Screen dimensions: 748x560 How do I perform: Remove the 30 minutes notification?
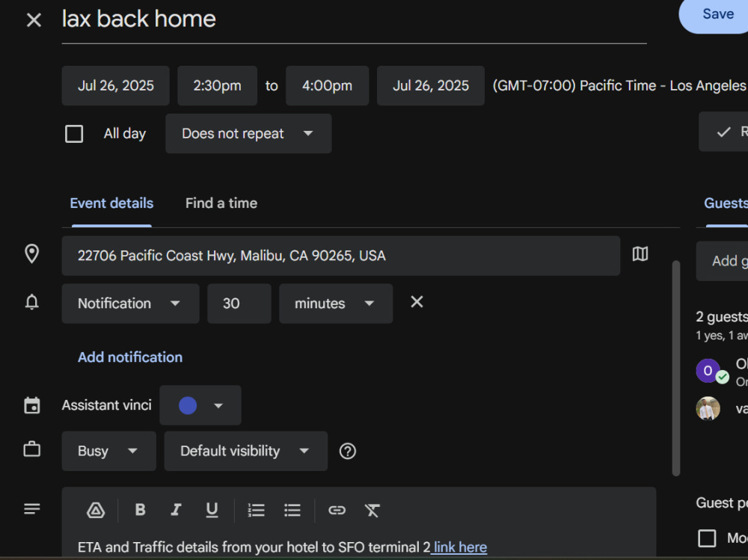tap(417, 302)
